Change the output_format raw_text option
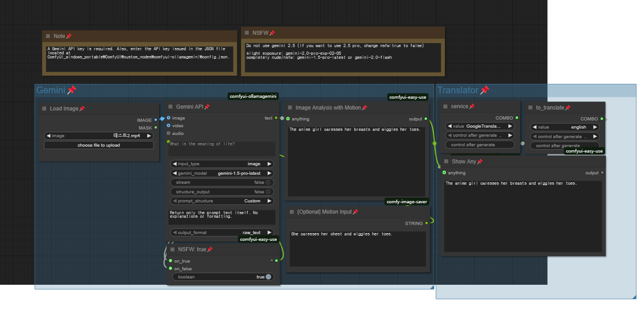 point(222,233)
